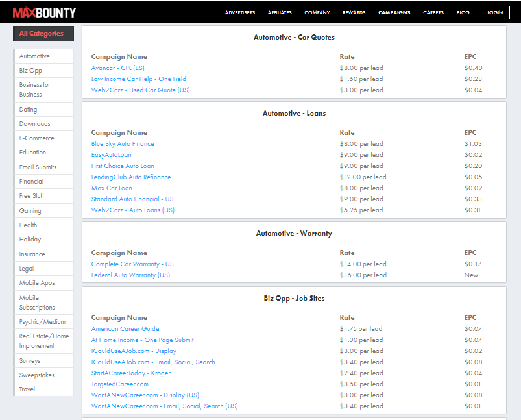The height and width of the screenshot is (420, 521).
Task: Click the Automotive - Car Quotes heading
Action: tap(294, 37)
